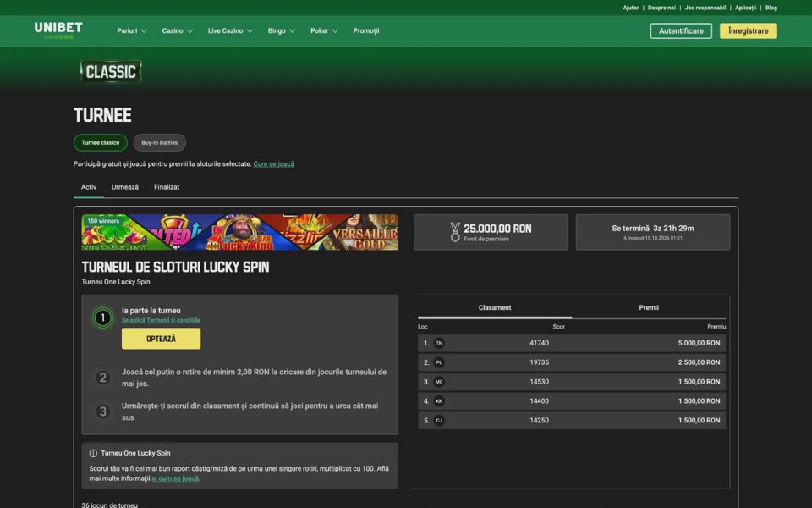Click the Înregistrare register button

point(749,31)
